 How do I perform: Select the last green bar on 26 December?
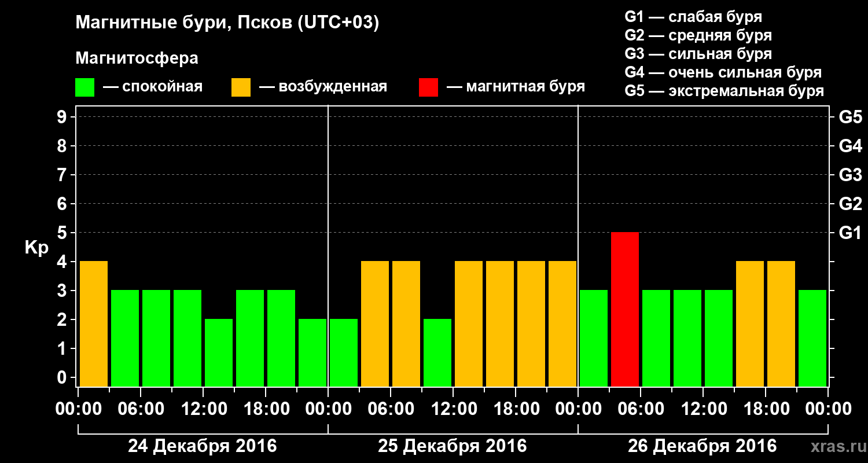coord(812,338)
